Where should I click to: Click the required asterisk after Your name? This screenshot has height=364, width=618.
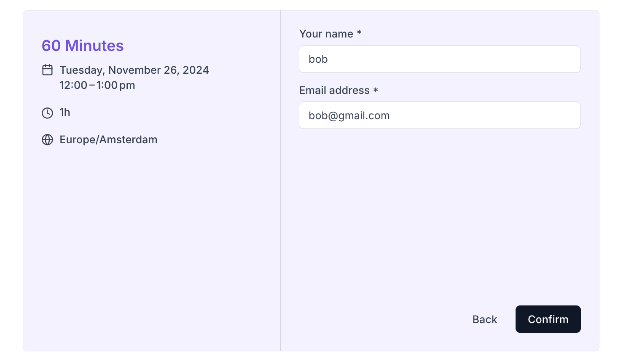pyautogui.click(x=359, y=32)
